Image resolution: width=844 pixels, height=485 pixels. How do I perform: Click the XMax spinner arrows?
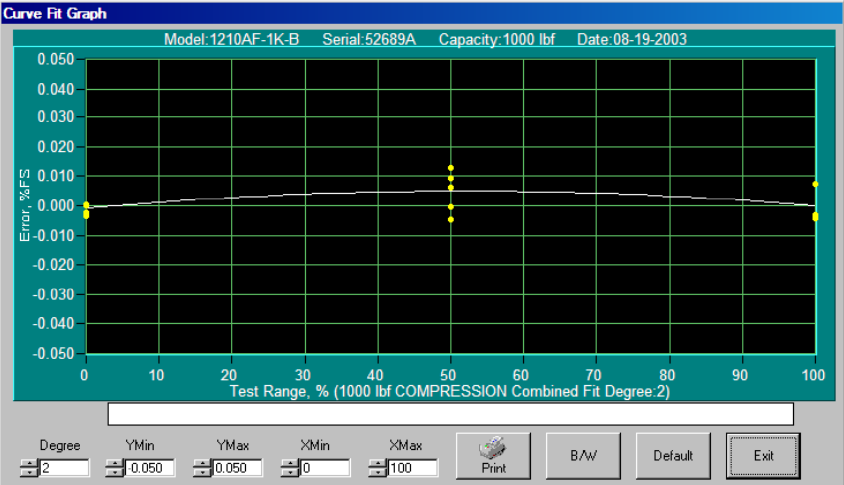(376, 468)
